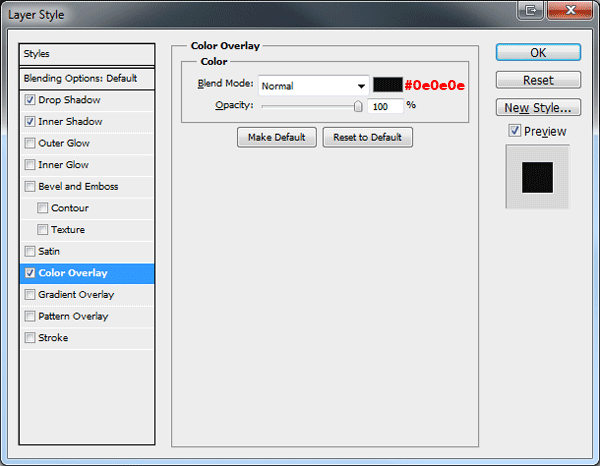Select the Stroke style label
Viewport: 600px width, 466px height.
pyautogui.click(x=53, y=338)
